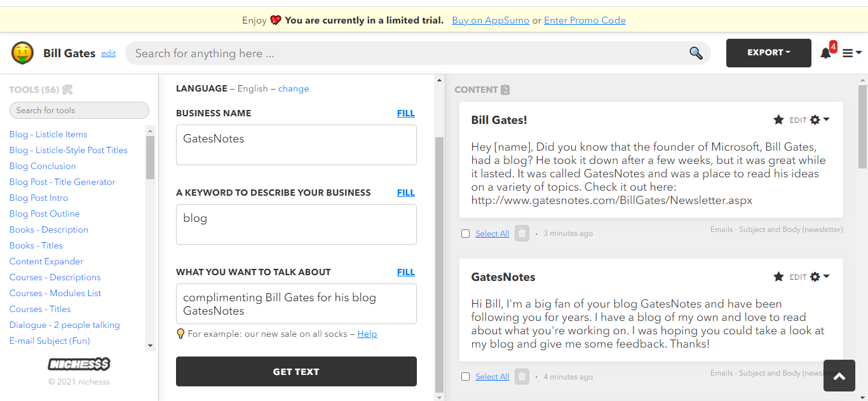Click the clipboard icon next to CONTENT
The height and width of the screenshot is (401, 868).
505,90
